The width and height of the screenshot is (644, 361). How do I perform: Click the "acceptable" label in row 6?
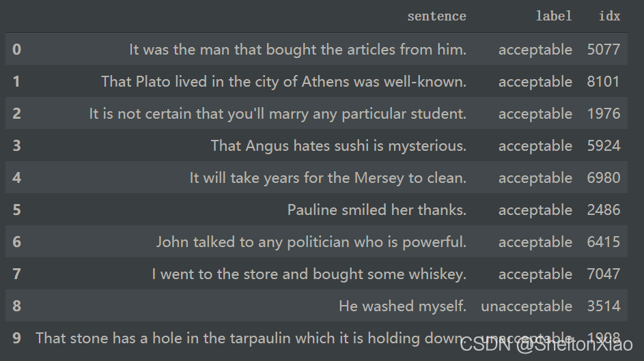point(535,242)
